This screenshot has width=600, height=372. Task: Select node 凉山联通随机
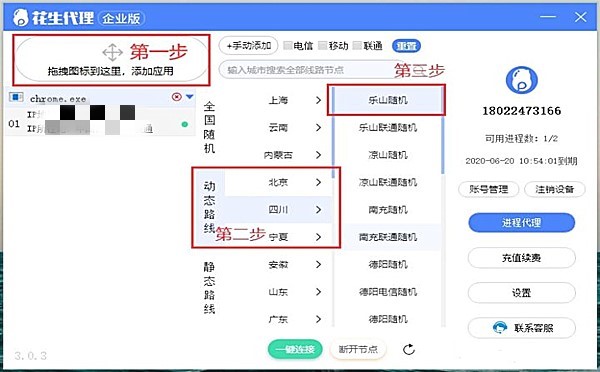click(388, 183)
